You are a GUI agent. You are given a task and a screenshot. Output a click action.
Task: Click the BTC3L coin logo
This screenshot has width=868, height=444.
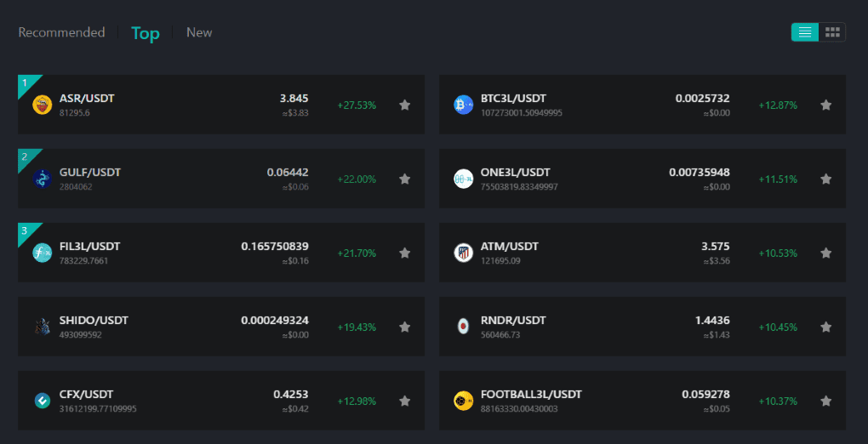coord(463,105)
